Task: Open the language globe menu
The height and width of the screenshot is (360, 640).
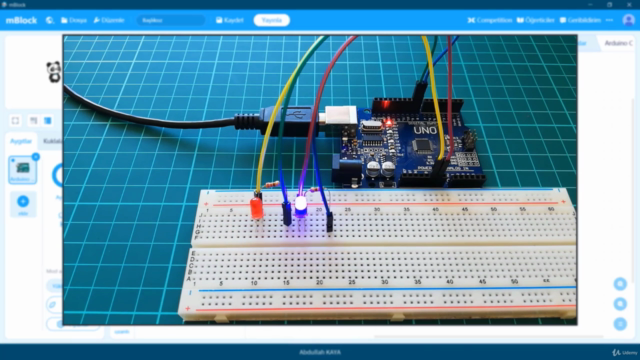Action: pyautogui.click(x=50, y=20)
